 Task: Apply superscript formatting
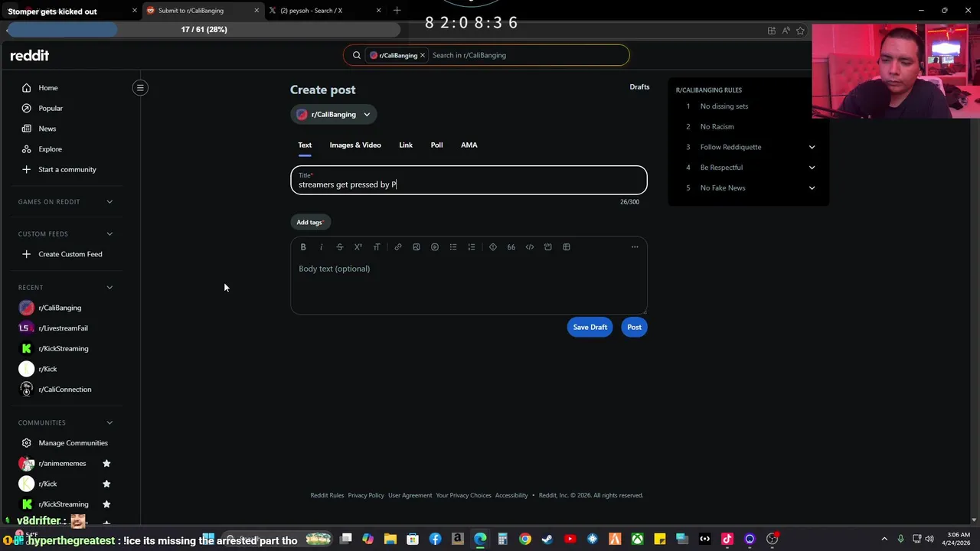tap(358, 247)
